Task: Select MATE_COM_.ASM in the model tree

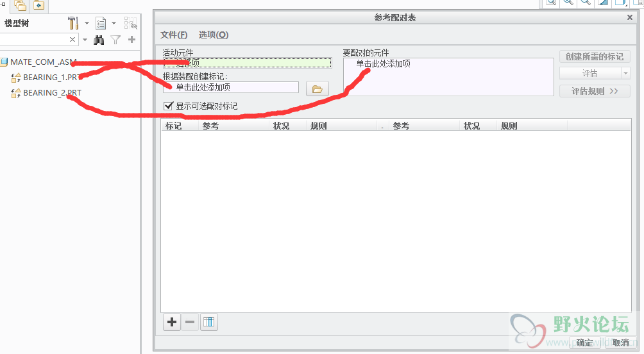Action: [44, 62]
